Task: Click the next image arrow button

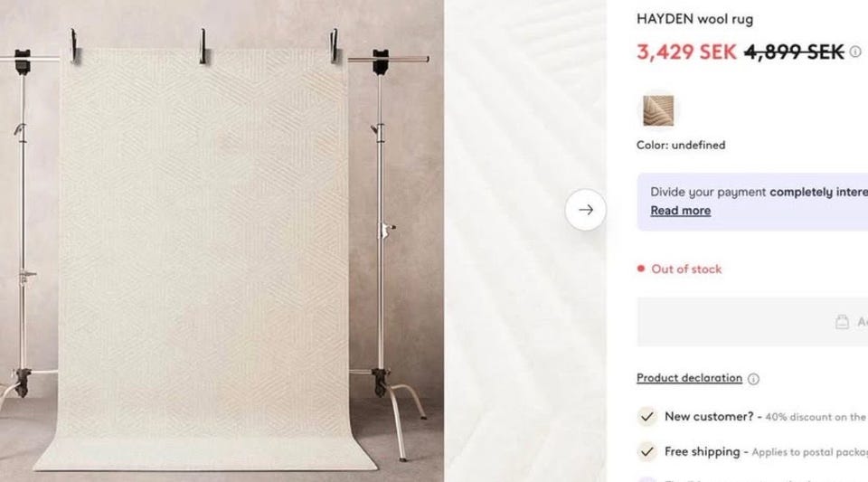Action: coord(586,210)
